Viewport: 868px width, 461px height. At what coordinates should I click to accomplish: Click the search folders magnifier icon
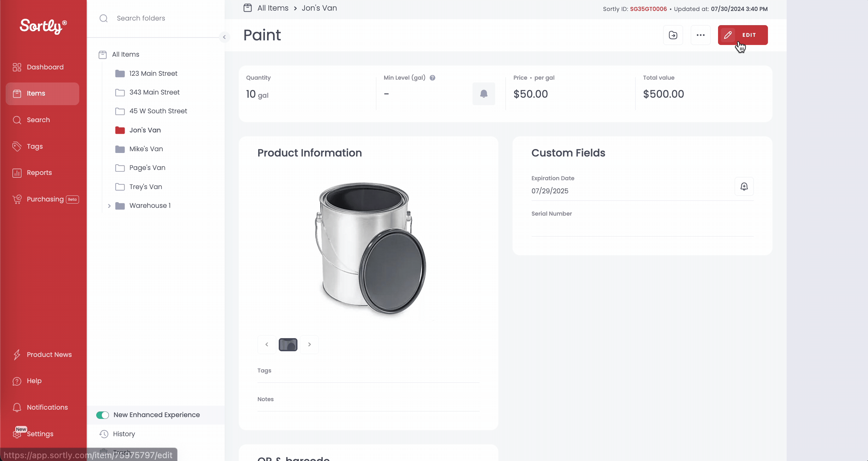tap(104, 18)
